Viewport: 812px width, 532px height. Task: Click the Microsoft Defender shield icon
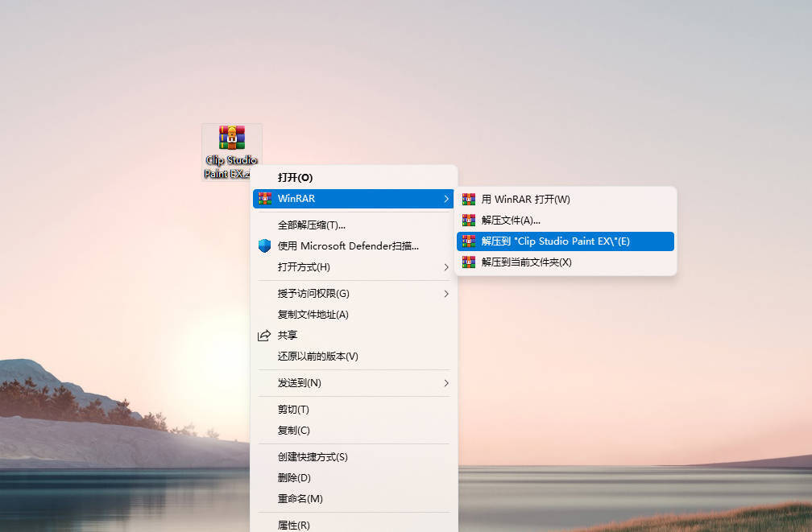[x=265, y=245]
